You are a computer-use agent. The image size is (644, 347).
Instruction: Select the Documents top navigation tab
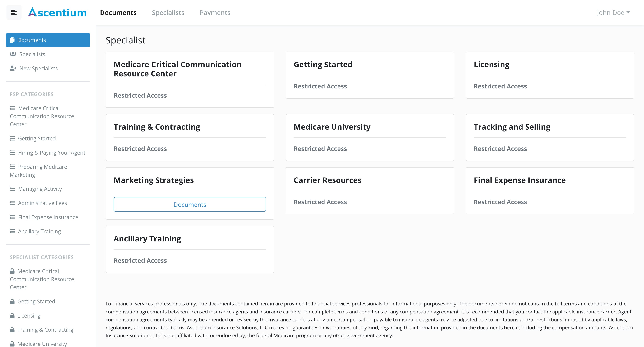tap(118, 12)
